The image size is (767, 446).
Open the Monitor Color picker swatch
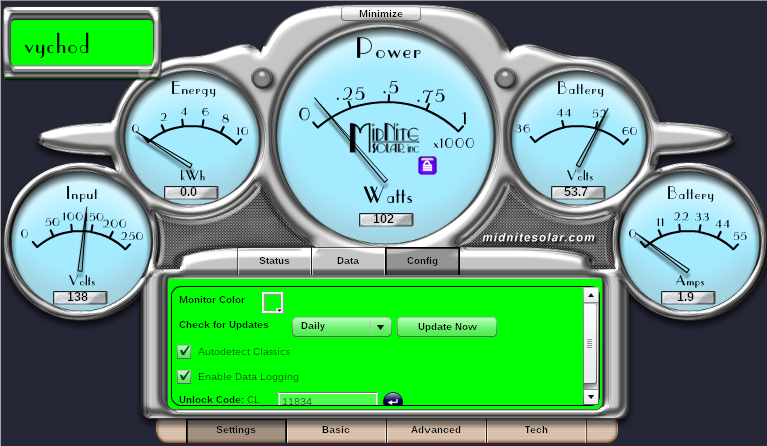(x=272, y=301)
